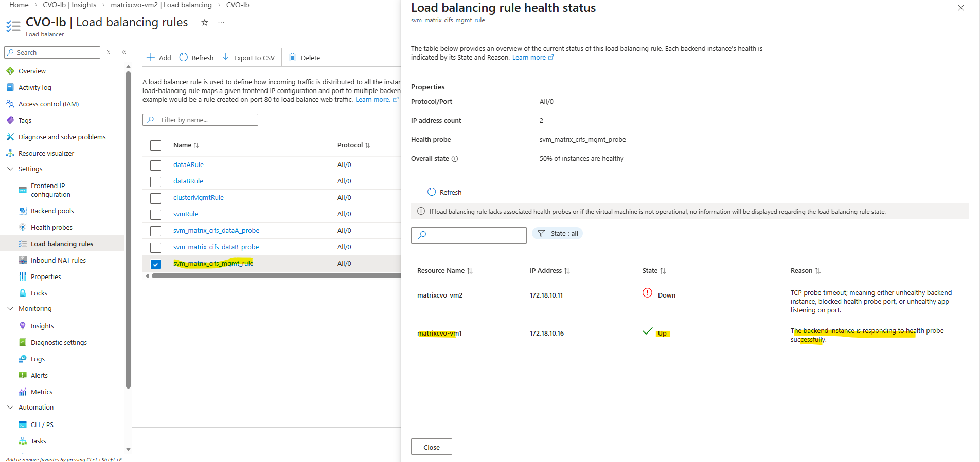Image resolution: width=980 pixels, height=462 pixels.
Task: Click the Add plus icon
Action: tap(151, 57)
